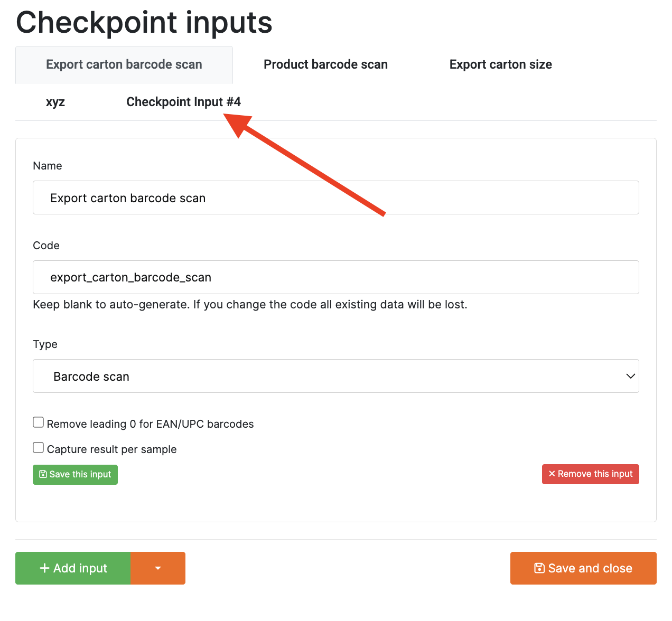The width and height of the screenshot is (672, 621).
Task: Go to the Checkpoint Input #4 tab
Action: pyautogui.click(x=183, y=102)
